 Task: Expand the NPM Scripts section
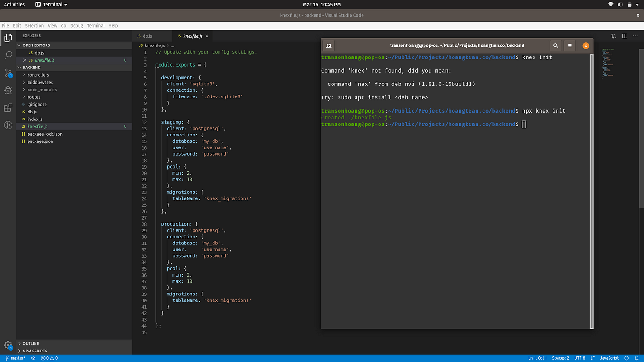(x=74, y=351)
